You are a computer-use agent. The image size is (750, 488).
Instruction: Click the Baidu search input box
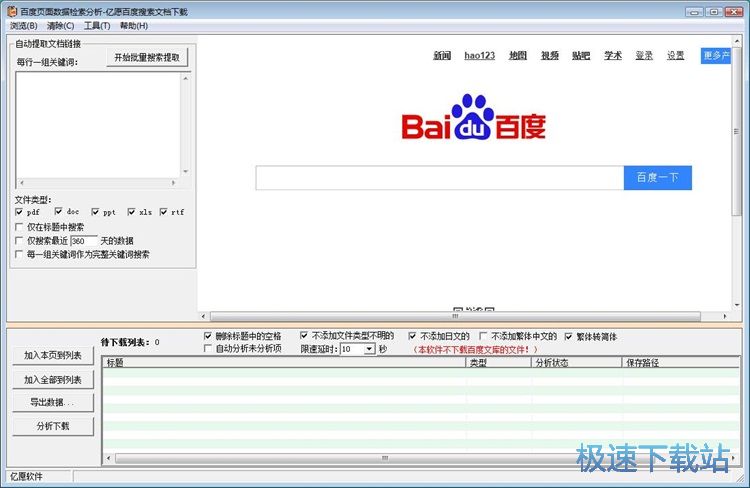coord(440,178)
